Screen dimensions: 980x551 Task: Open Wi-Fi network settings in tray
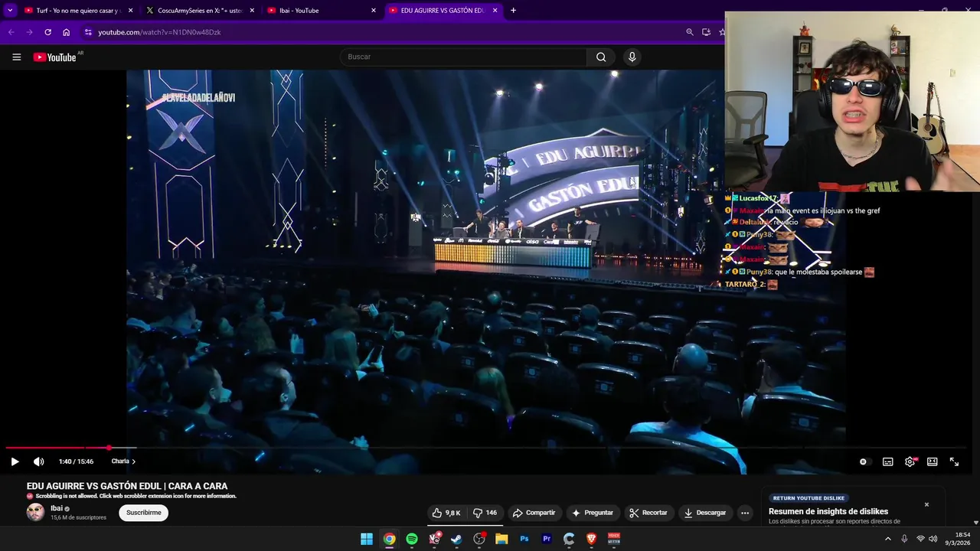[920, 539]
